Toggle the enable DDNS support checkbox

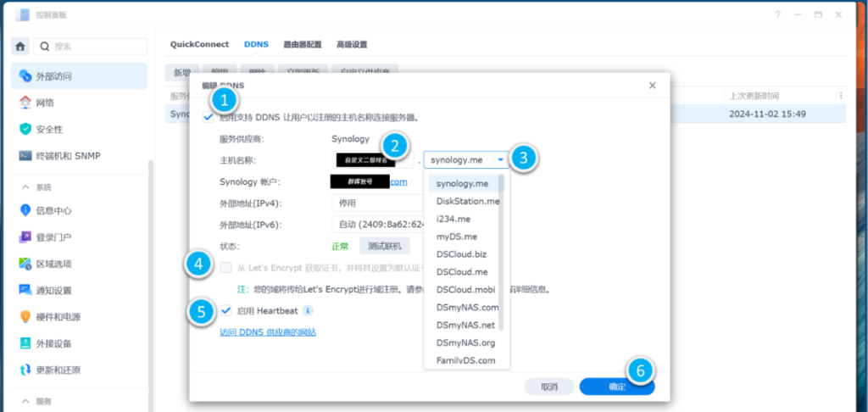click(x=209, y=117)
